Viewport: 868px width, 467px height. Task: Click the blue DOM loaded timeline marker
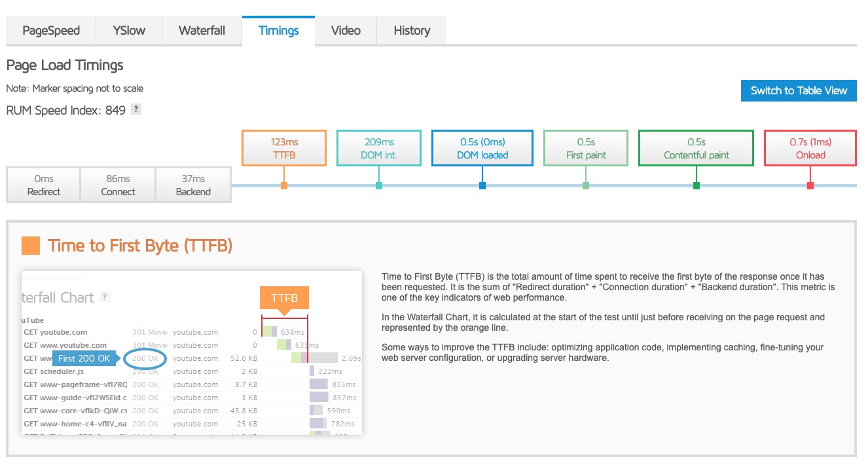pos(482,186)
